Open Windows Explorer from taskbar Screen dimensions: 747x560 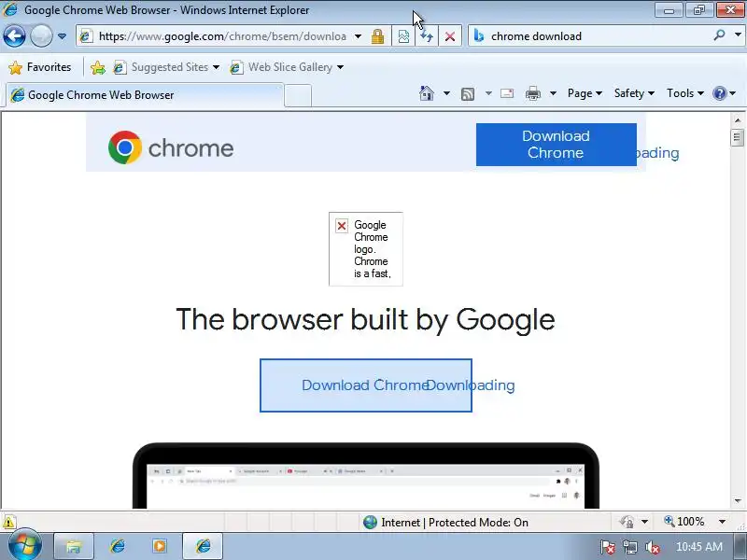74,546
